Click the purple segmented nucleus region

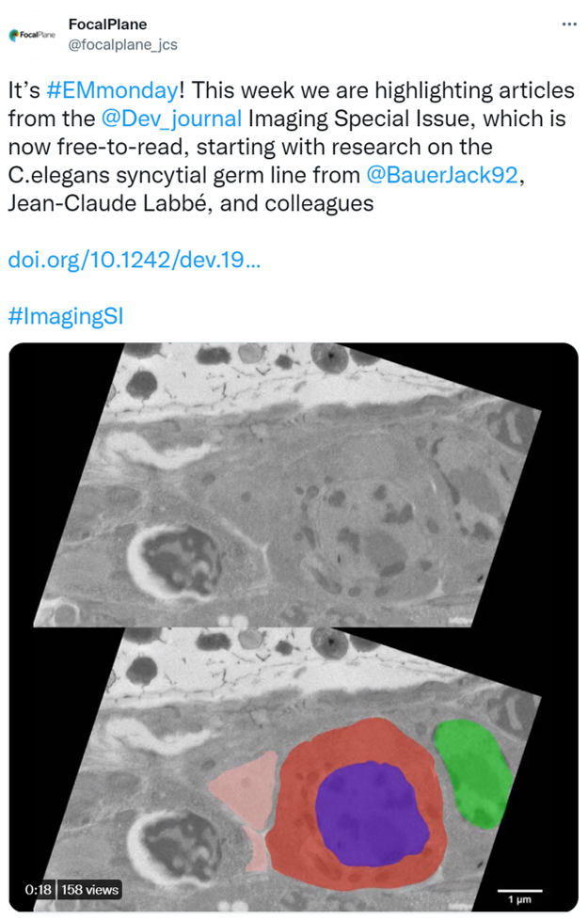(372, 813)
